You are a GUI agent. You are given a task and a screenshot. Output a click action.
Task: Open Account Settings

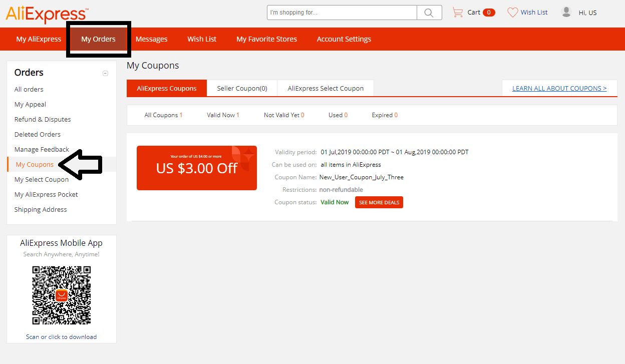tap(344, 39)
